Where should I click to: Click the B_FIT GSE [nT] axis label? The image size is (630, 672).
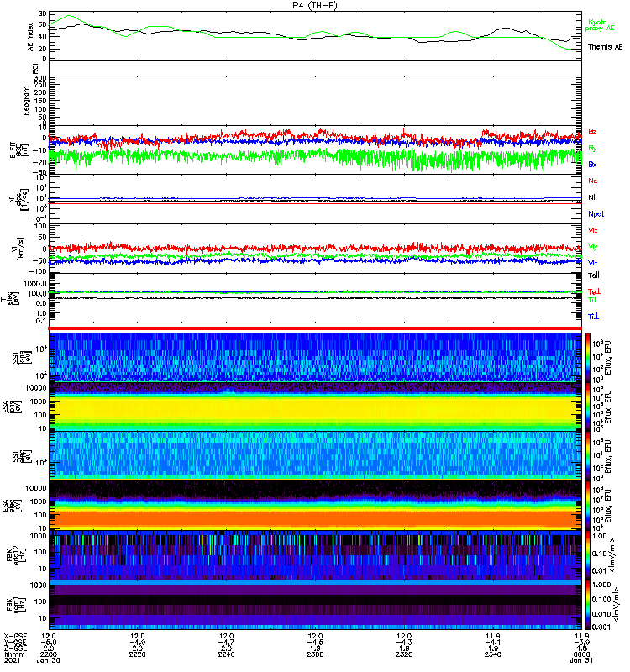point(18,150)
